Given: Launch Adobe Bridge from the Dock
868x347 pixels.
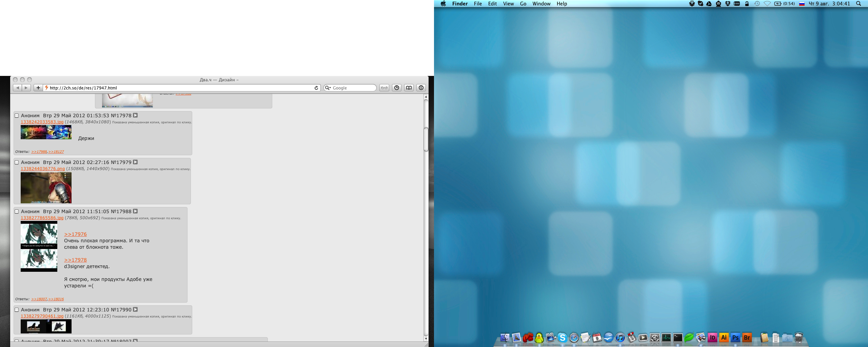Looking at the screenshot, I should (x=747, y=338).
